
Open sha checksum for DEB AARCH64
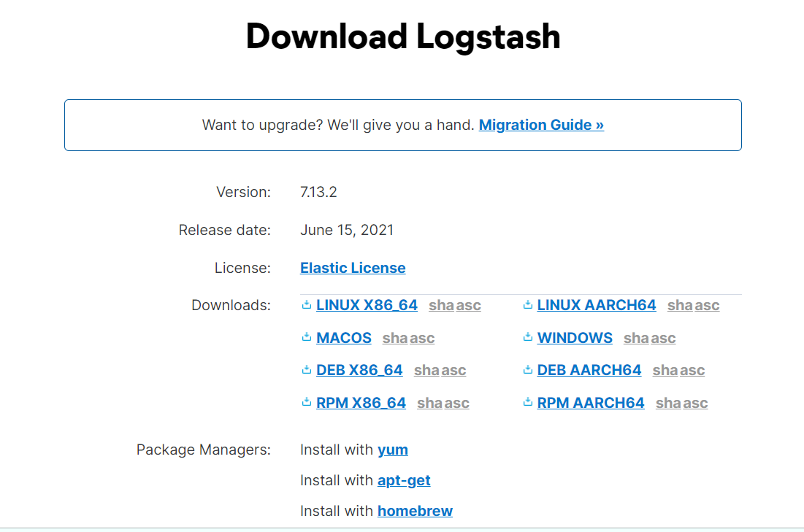[x=665, y=370]
